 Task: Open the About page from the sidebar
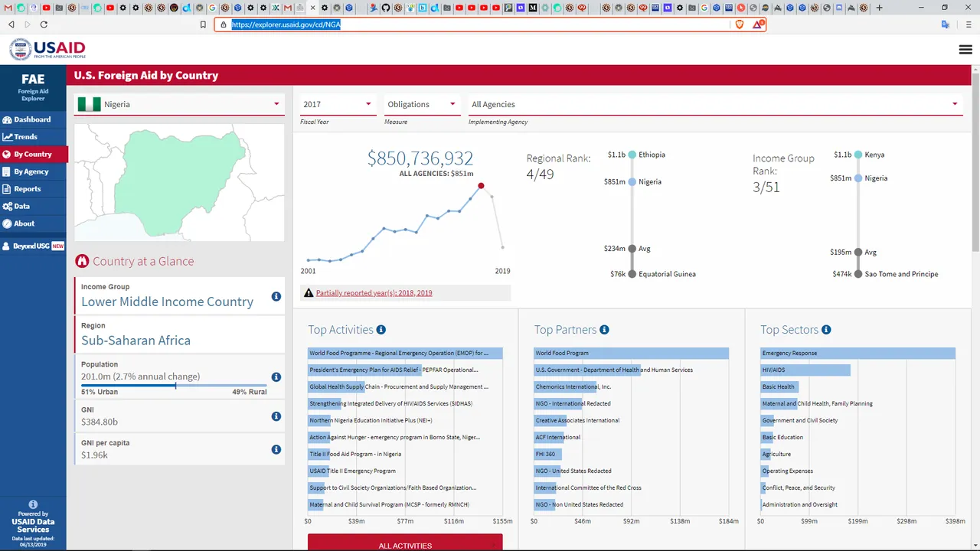tap(33, 223)
